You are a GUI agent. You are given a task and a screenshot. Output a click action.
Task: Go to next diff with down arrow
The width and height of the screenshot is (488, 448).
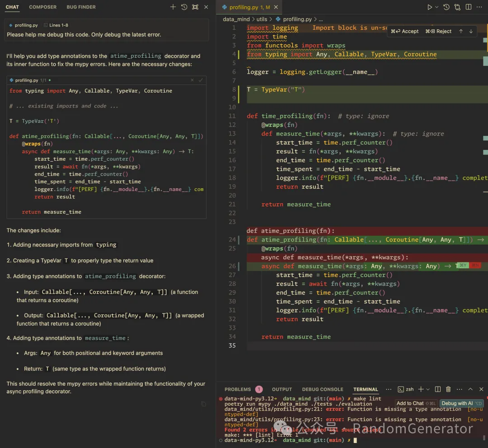point(471,32)
